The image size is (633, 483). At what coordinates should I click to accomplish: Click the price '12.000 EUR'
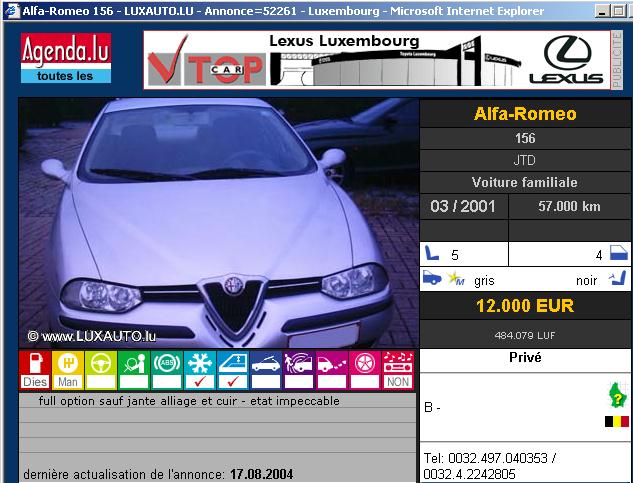[525, 306]
